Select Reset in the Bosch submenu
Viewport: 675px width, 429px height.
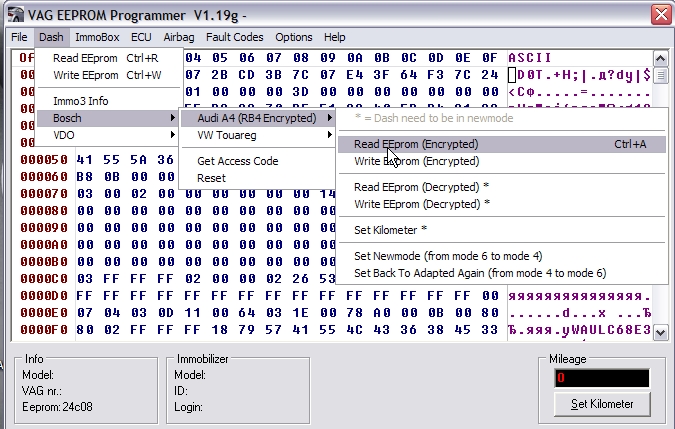pyautogui.click(x=258, y=178)
